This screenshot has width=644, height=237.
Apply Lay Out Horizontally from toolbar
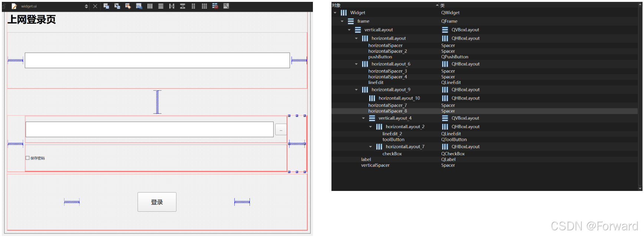tap(150, 6)
